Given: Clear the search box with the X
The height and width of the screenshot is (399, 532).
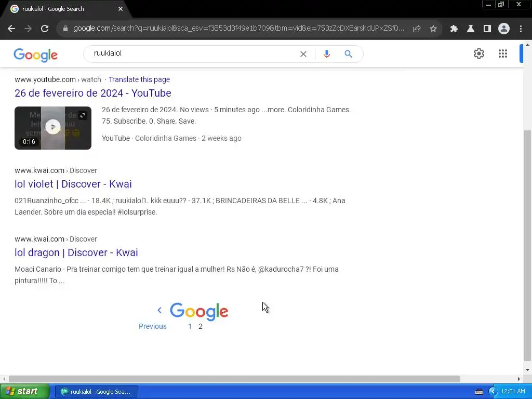Looking at the screenshot, I should point(303,54).
